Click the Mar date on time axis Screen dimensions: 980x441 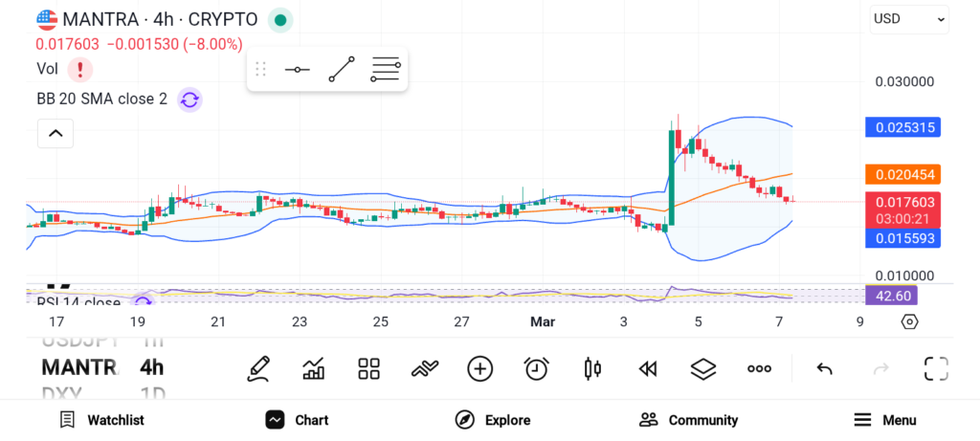click(x=543, y=321)
